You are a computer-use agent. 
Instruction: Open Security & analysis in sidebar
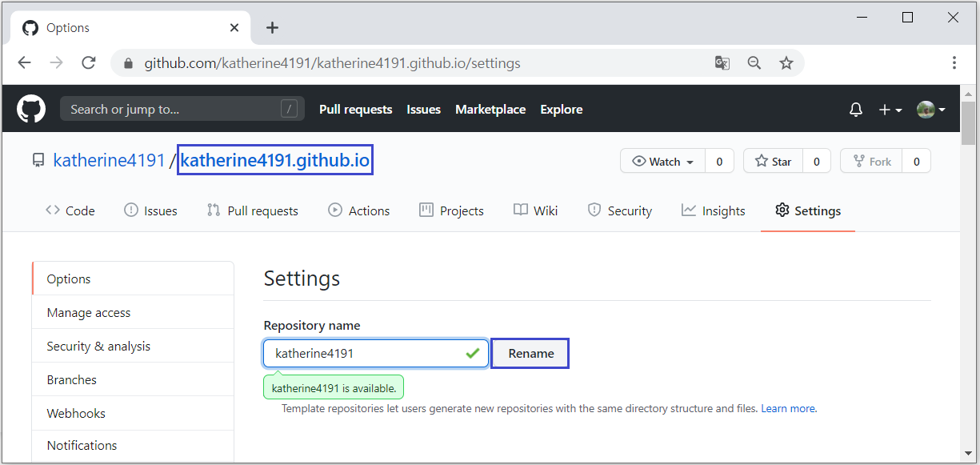click(133, 346)
